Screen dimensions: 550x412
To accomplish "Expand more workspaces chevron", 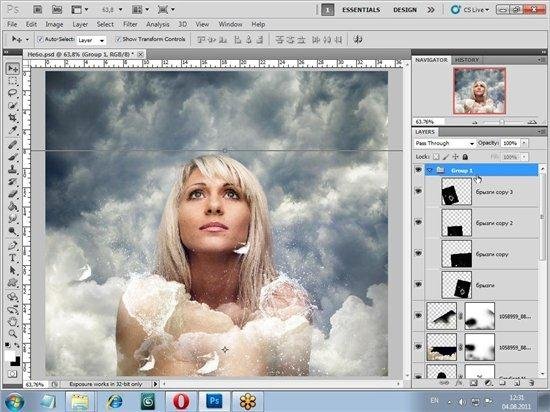I will [431, 10].
